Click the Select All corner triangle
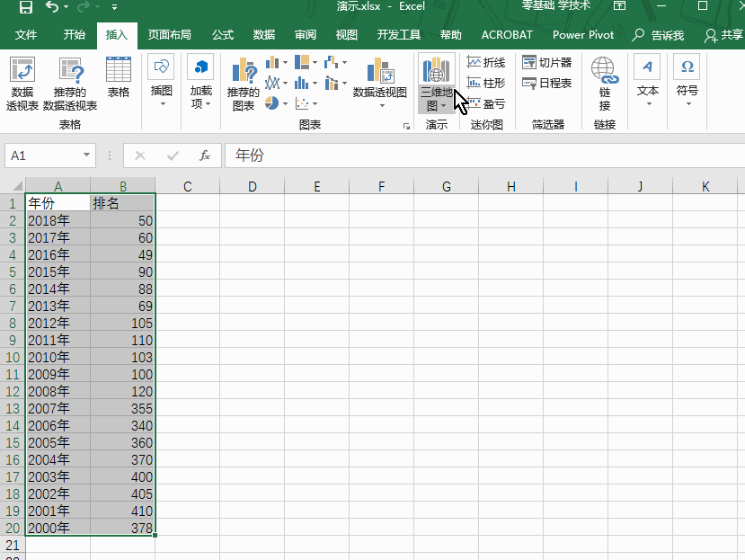This screenshot has height=560, width=745. tap(17, 185)
